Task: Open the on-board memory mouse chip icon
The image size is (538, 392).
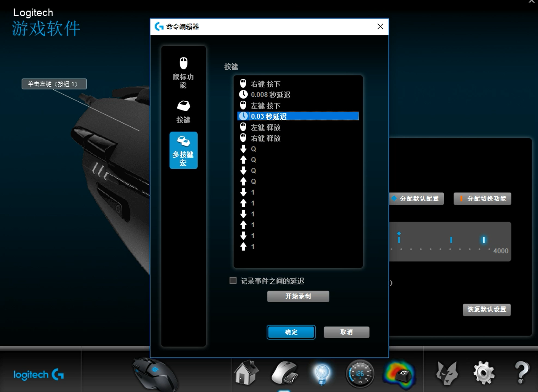Action: coord(285,373)
